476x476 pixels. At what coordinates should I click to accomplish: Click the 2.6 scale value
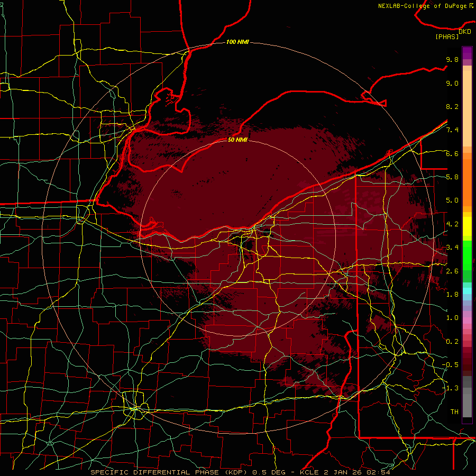[452, 271]
